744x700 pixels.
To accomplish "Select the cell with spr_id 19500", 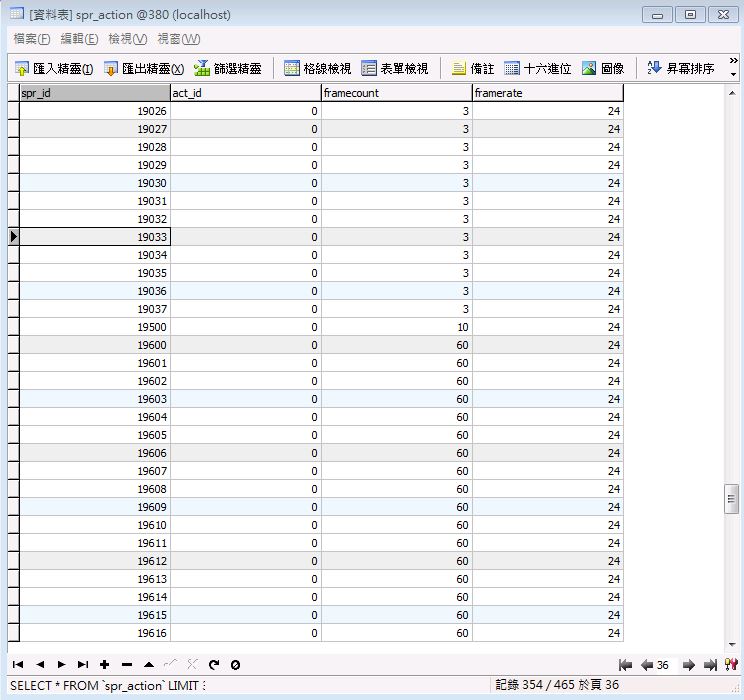I will 95,327.
